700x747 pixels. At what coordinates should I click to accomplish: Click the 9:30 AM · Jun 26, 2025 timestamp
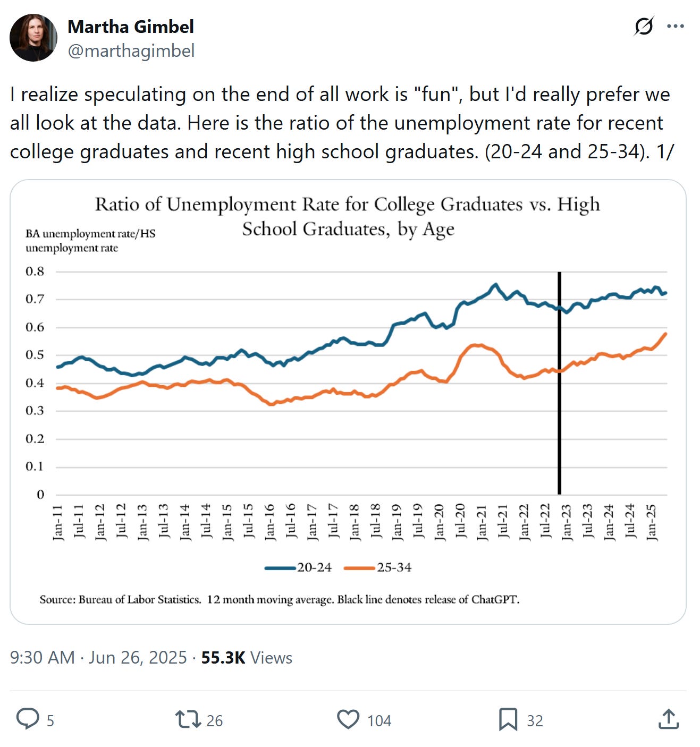point(98,658)
